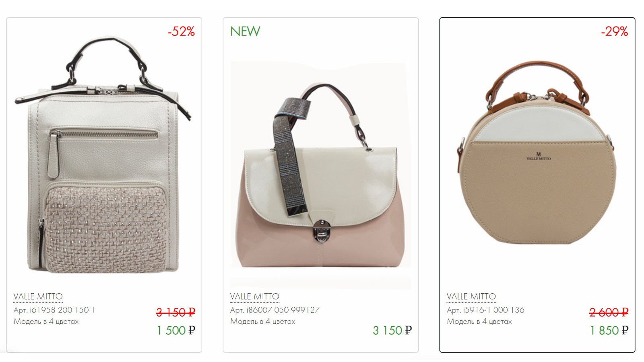Click 'Модель в 4 цветах' under pink handbag
644x362 pixels.
tap(263, 321)
